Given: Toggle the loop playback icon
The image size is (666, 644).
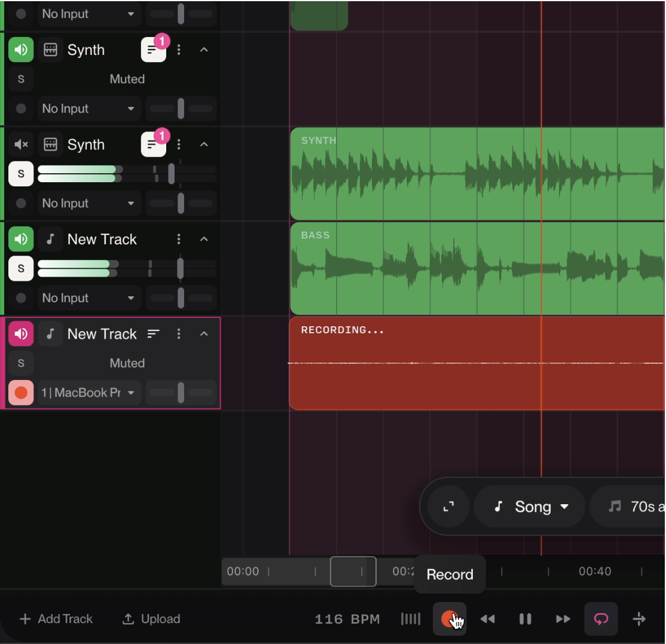Looking at the screenshot, I should pyautogui.click(x=600, y=619).
